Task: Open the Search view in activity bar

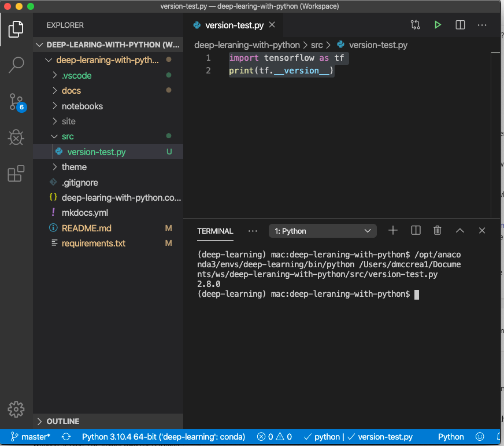Action: pos(16,65)
